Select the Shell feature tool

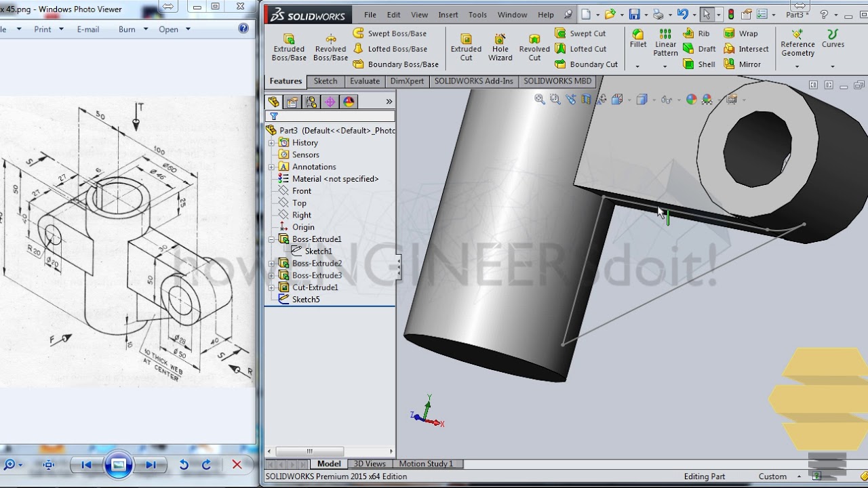click(x=699, y=64)
